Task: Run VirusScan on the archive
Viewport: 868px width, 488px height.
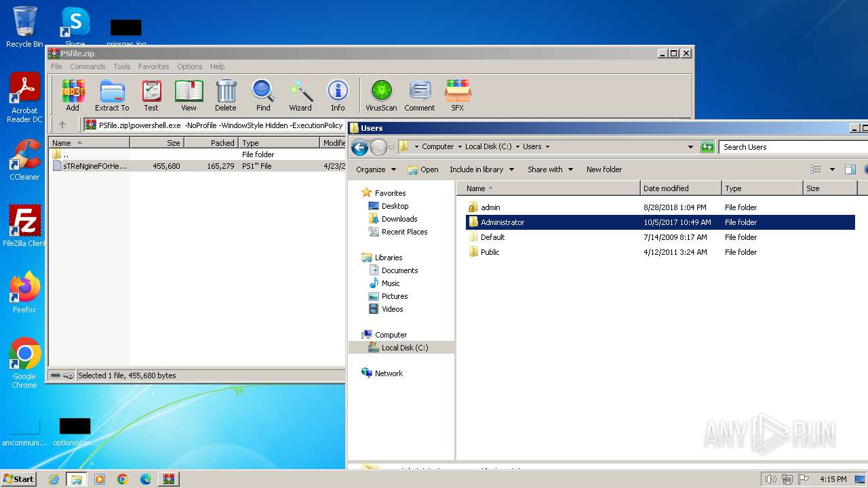Action: (x=381, y=96)
